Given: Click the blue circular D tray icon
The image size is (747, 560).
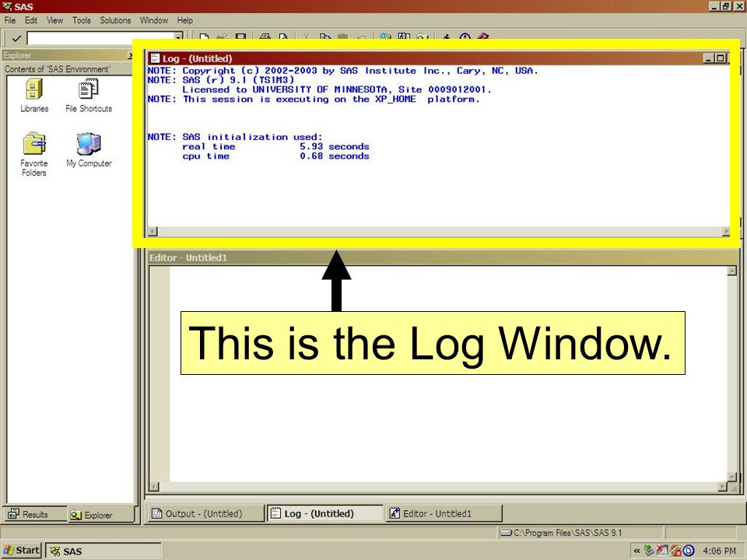Looking at the screenshot, I should point(689,551).
